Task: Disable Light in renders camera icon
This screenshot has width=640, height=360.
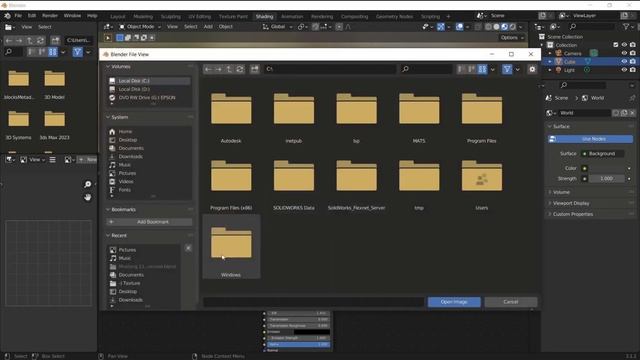Action: pos(633,70)
